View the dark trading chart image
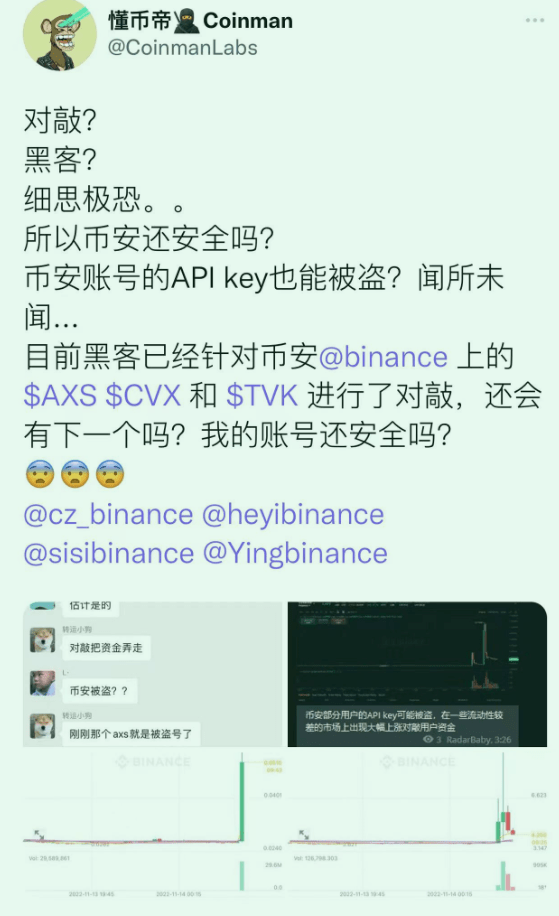Screen dimensions: 559x916 (417, 674)
